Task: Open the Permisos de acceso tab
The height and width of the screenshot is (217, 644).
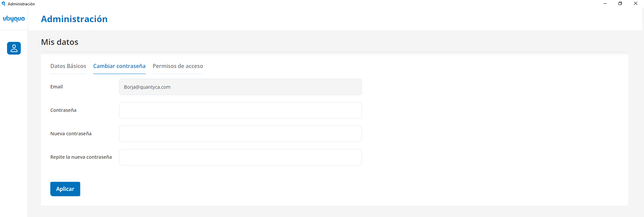Action: click(x=178, y=66)
